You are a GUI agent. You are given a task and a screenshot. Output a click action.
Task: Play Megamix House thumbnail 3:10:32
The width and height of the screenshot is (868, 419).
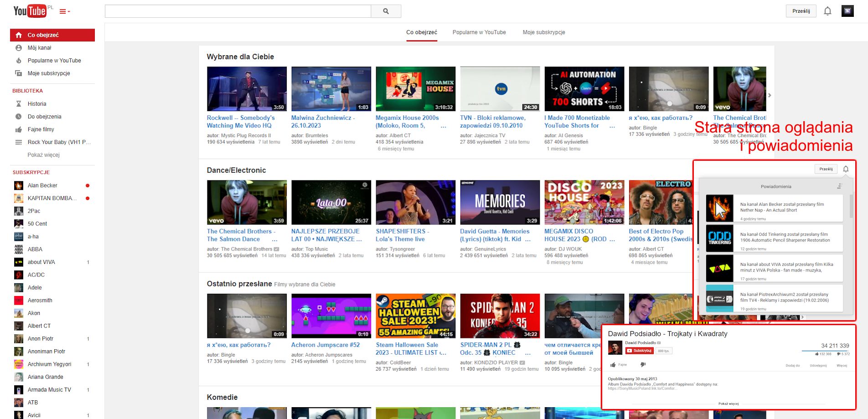pos(415,89)
